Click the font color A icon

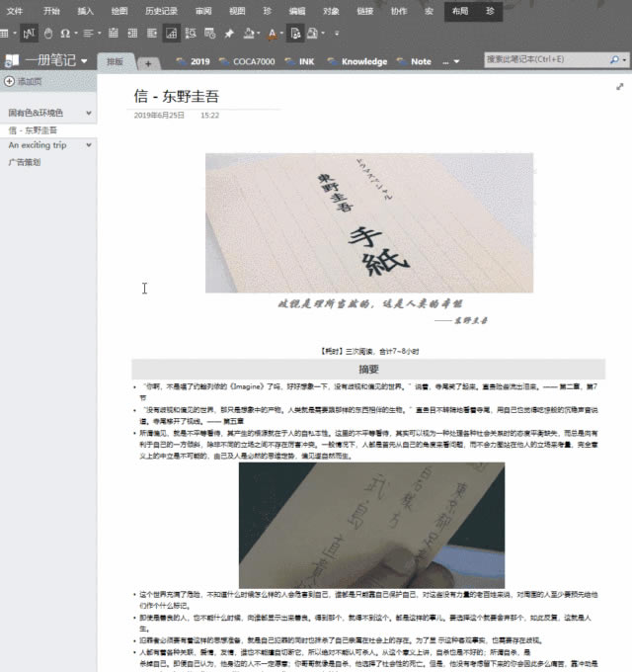272,34
